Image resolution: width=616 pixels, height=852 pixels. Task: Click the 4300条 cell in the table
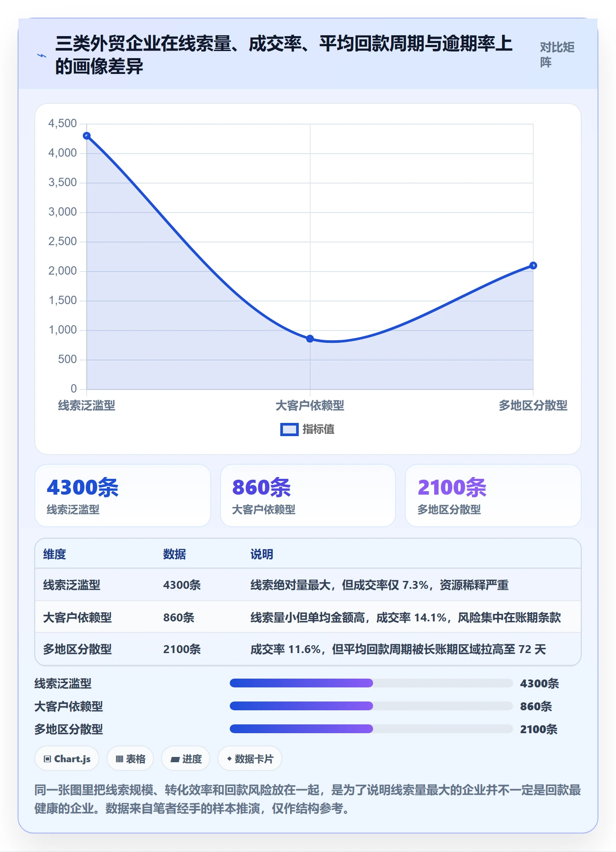182,585
